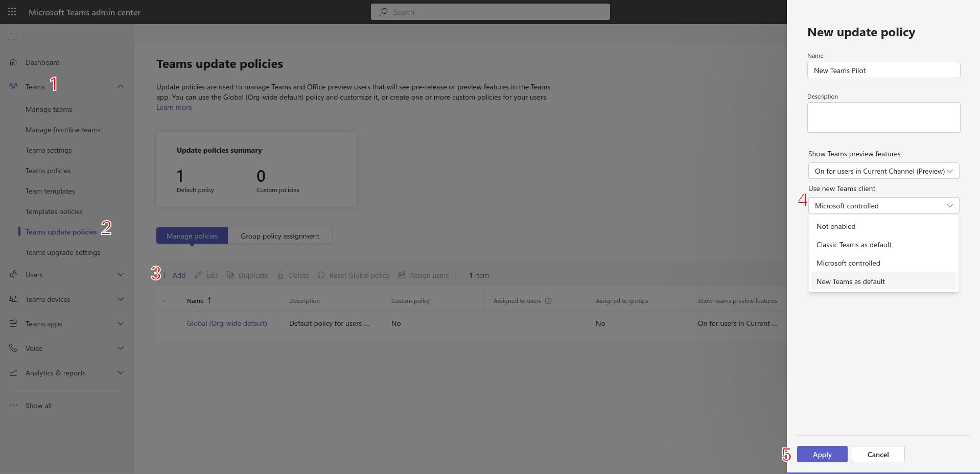Image resolution: width=980 pixels, height=474 pixels.
Task: Select the Global policy row checkmark
Action: pyautogui.click(x=165, y=323)
